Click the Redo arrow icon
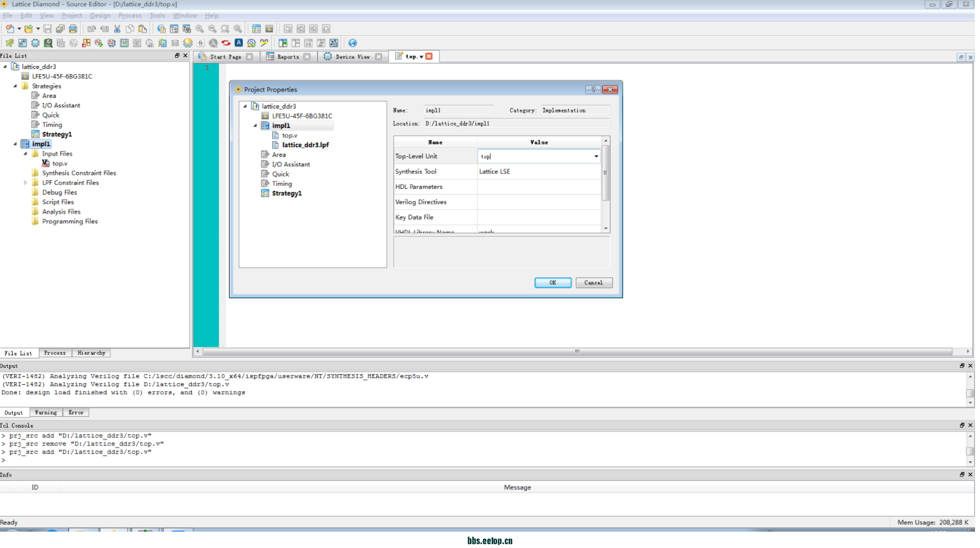The height and width of the screenshot is (548, 980). (x=104, y=29)
